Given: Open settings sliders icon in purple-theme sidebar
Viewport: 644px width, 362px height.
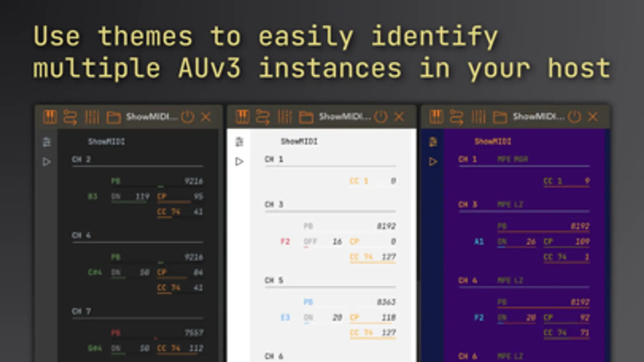Looking at the screenshot, I should click(x=433, y=142).
